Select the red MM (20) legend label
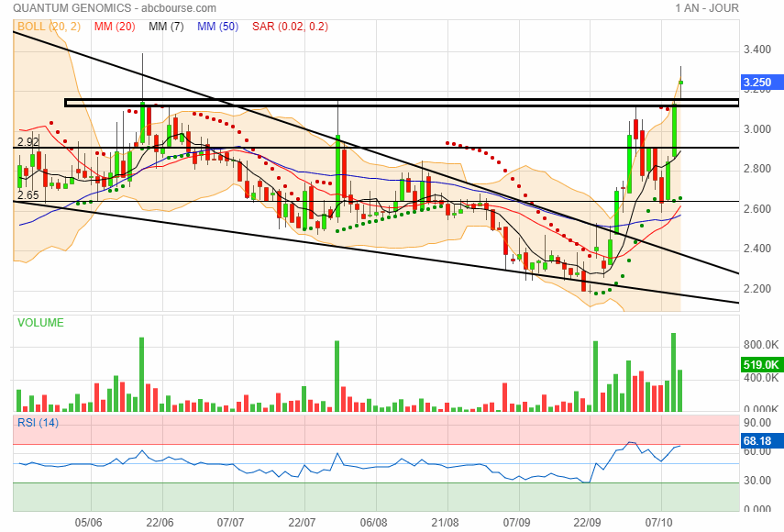784x532 pixels. (x=115, y=27)
